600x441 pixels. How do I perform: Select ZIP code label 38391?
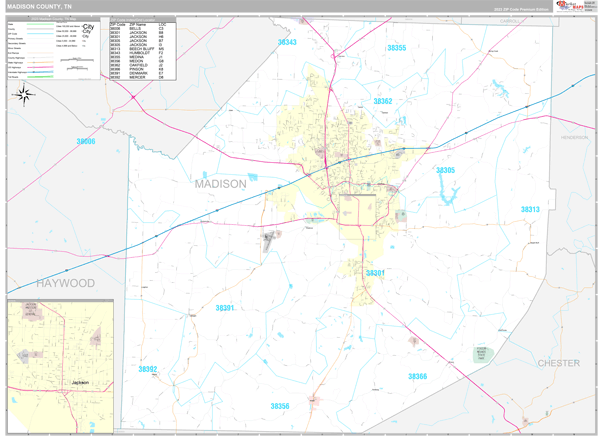[x=224, y=308]
